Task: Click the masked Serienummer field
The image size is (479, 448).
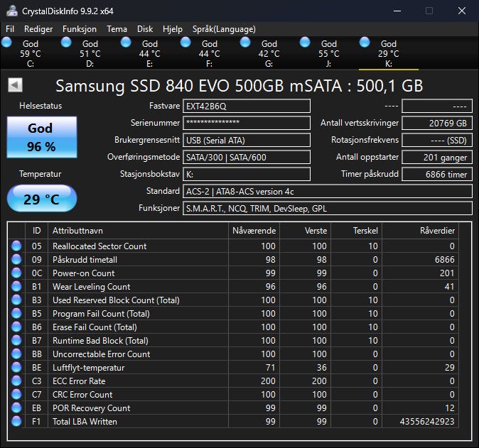Action: click(x=247, y=123)
